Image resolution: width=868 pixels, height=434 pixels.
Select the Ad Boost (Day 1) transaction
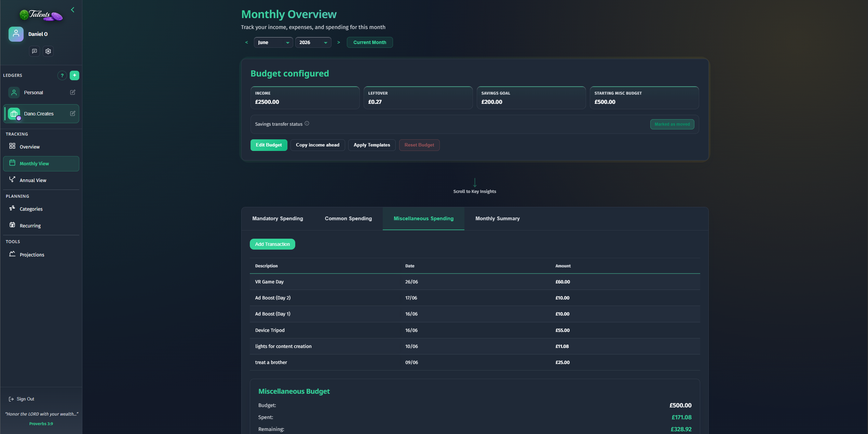[475, 314]
